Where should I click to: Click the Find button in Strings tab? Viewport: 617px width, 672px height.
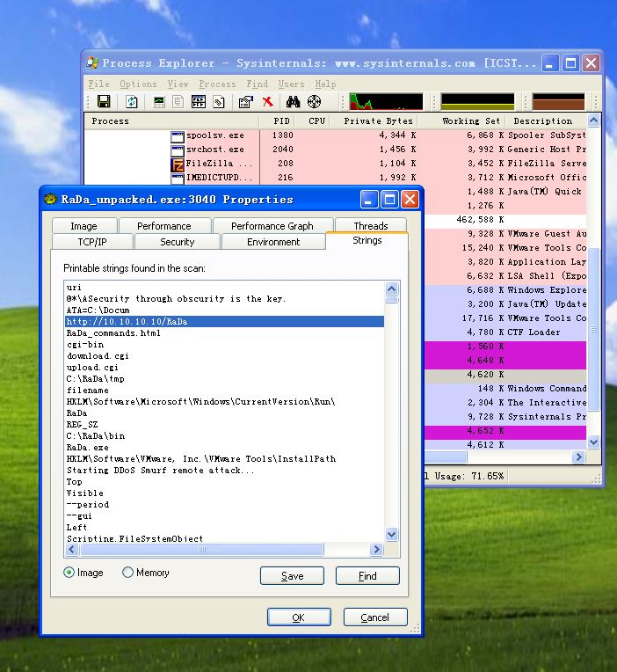tap(367, 575)
